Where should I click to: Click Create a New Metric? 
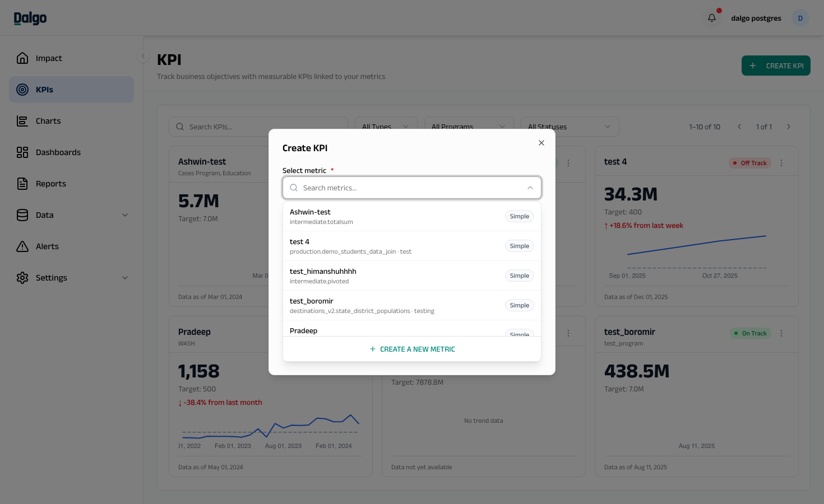412,349
